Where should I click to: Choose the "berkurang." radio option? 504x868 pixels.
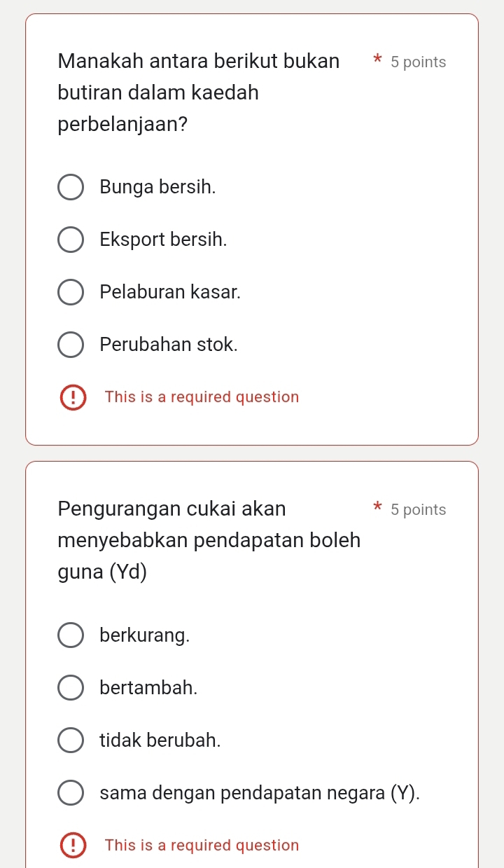[70, 635]
